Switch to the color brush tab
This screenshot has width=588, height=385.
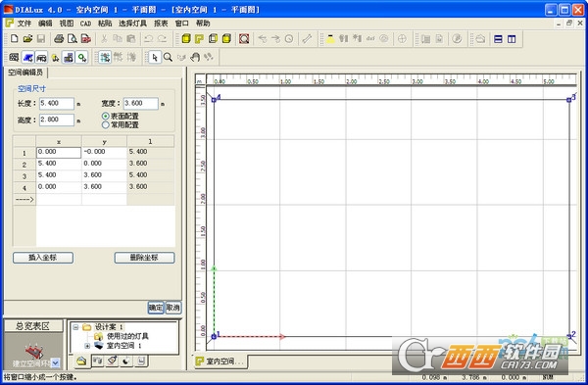[112, 361]
